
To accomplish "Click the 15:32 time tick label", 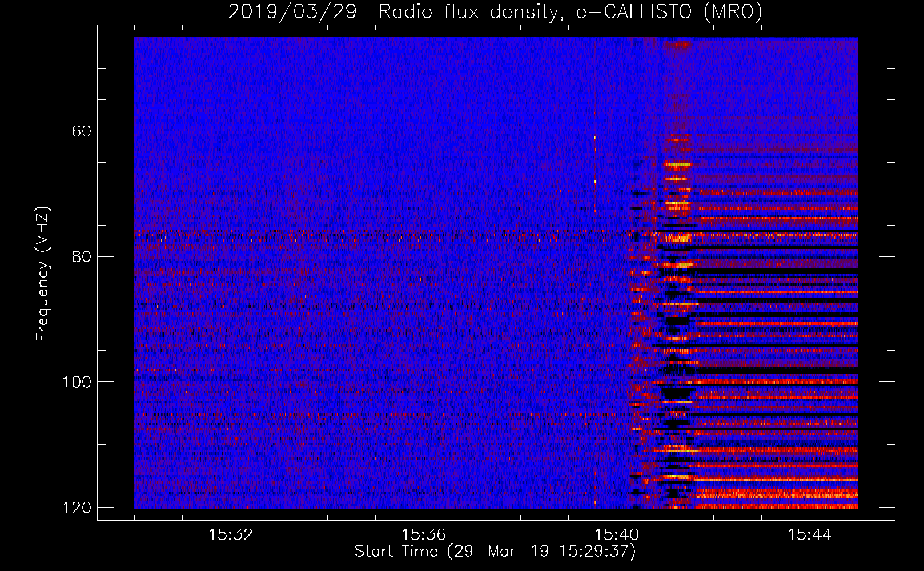I will 231,535.
